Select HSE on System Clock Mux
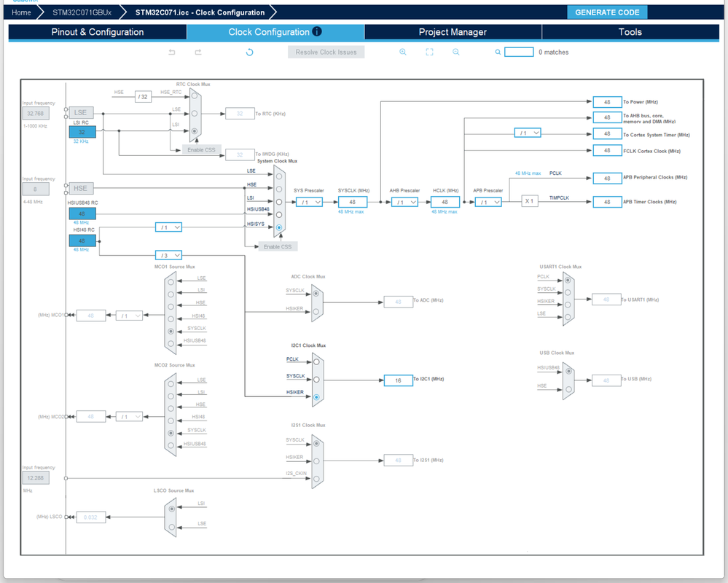 click(x=279, y=189)
